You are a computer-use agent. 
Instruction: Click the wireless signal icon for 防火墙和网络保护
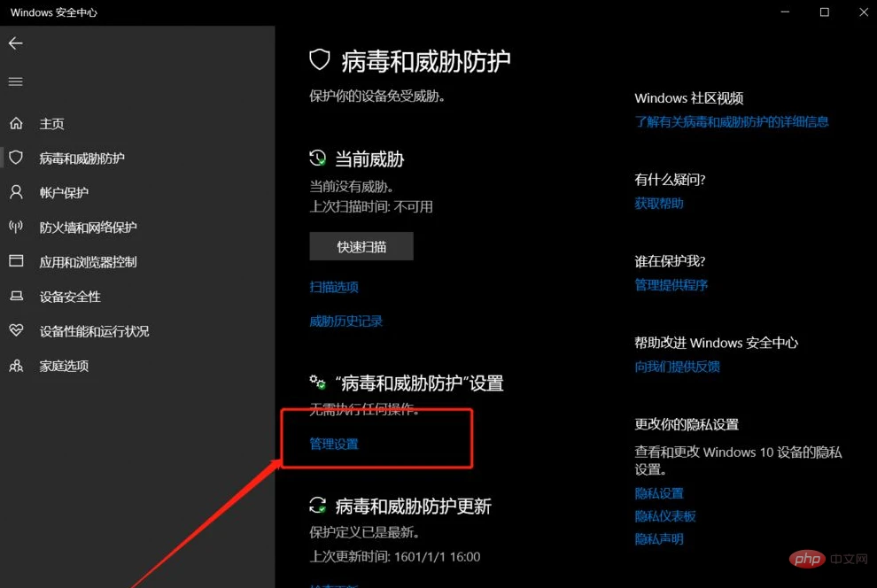[16, 227]
